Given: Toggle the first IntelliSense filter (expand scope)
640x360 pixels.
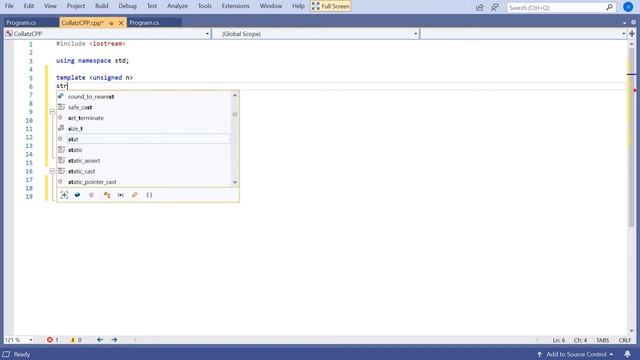Looking at the screenshot, I should 64,195.
